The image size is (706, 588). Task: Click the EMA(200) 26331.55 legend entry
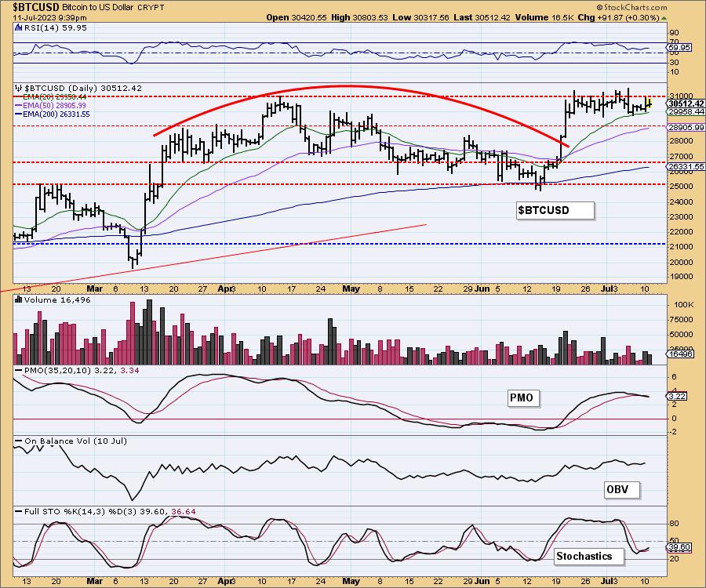tap(53, 114)
